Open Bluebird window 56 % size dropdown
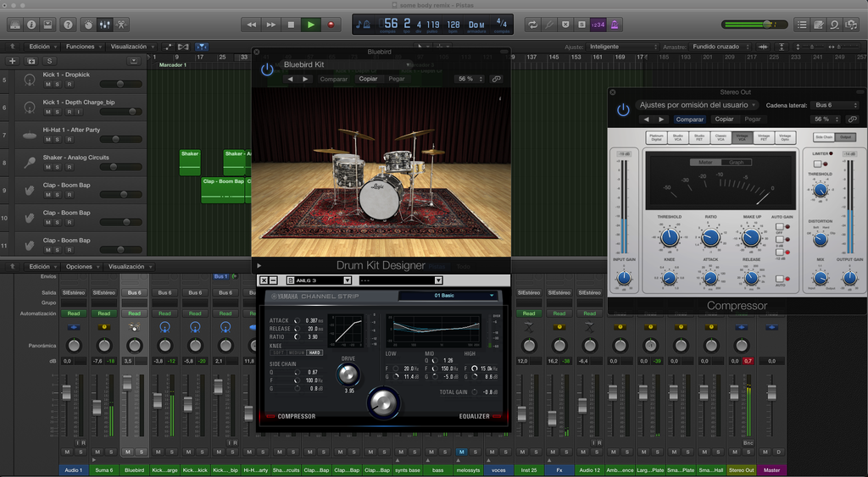Image resolution: width=868 pixels, height=477 pixels. coord(470,79)
